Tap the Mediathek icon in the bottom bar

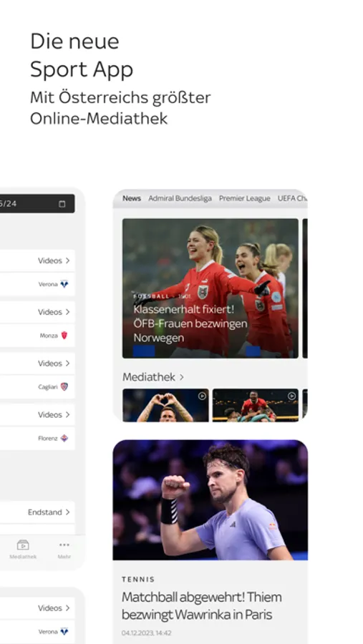[23, 545]
